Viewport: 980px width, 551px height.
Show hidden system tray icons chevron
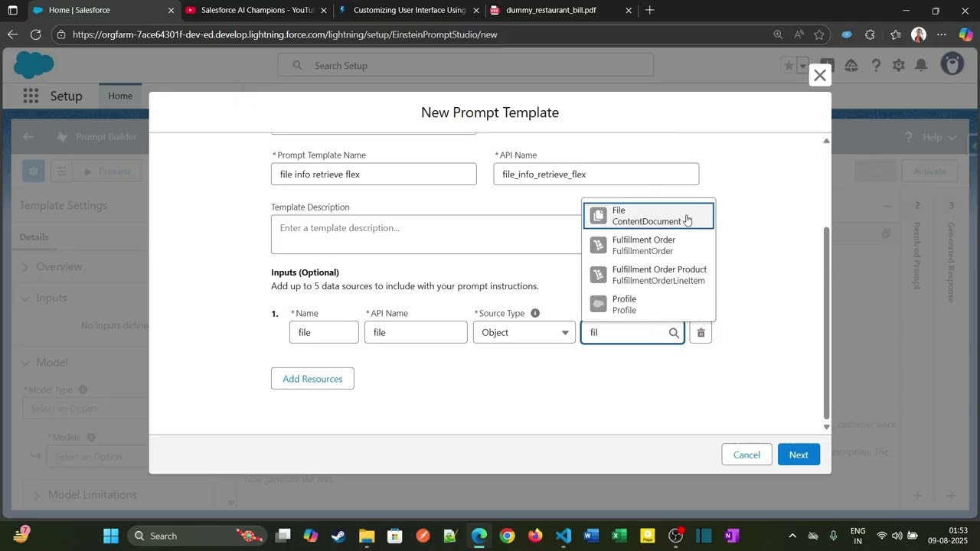click(792, 536)
